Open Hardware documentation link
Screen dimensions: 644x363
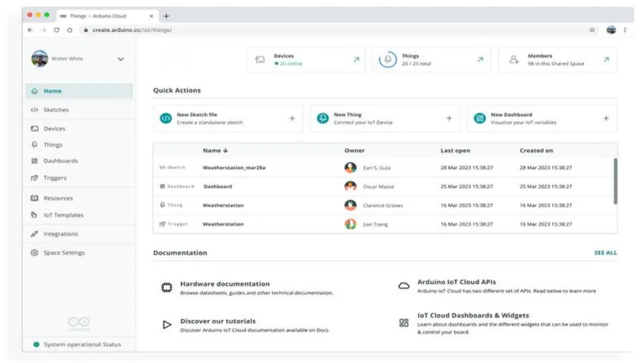[x=225, y=284]
